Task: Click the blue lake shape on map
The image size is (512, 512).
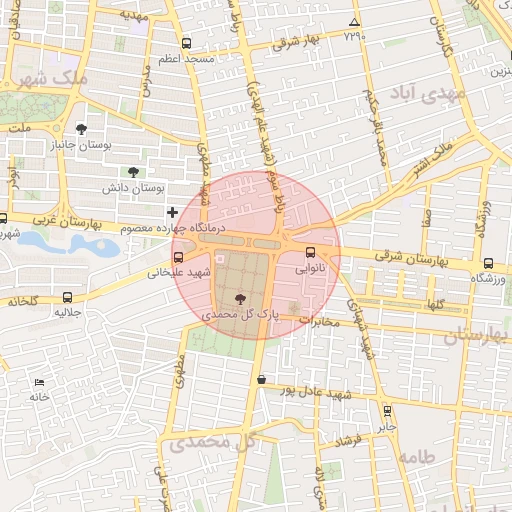Action: point(68,244)
